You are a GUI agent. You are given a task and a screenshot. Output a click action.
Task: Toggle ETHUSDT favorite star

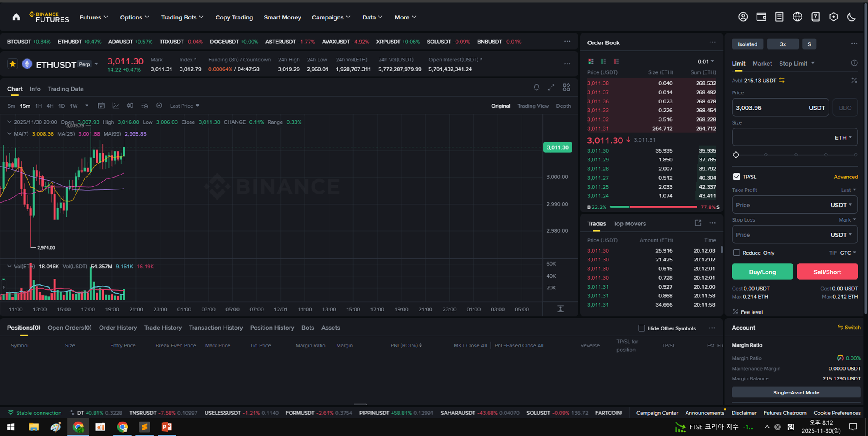click(13, 64)
